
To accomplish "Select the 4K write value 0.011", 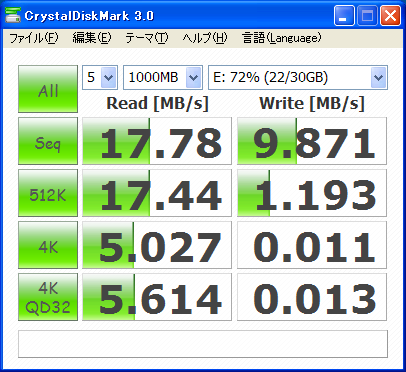I will tap(312, 245).
